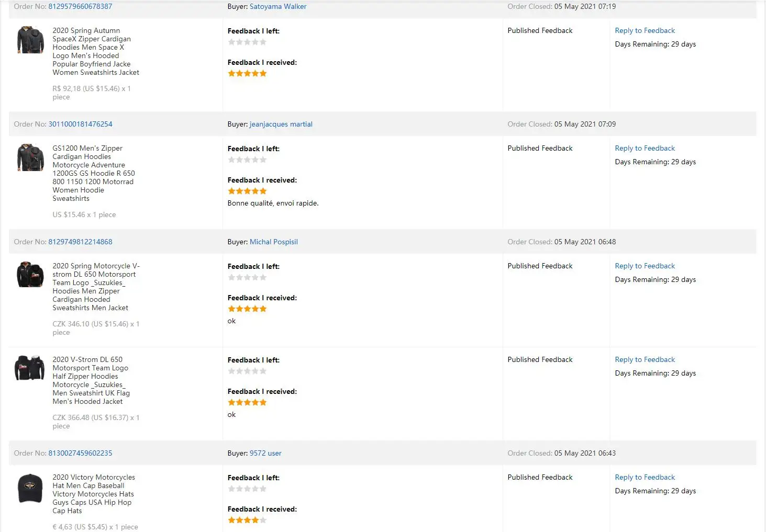The height and width of the screenshot is (532, 766).
Task: Open order number 8129579660678387
Action: click(x=80, y=7)
